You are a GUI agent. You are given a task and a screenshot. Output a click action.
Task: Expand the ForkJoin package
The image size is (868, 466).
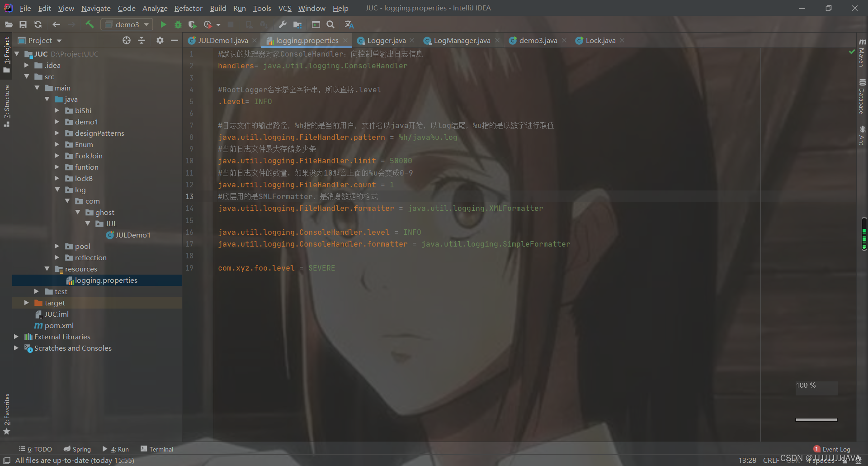click(57, 156)
